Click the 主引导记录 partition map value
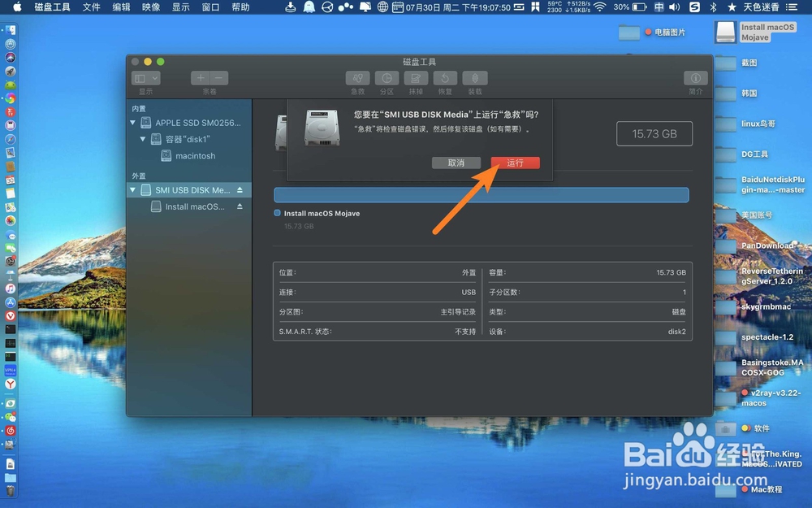 (x=458, y=312)
